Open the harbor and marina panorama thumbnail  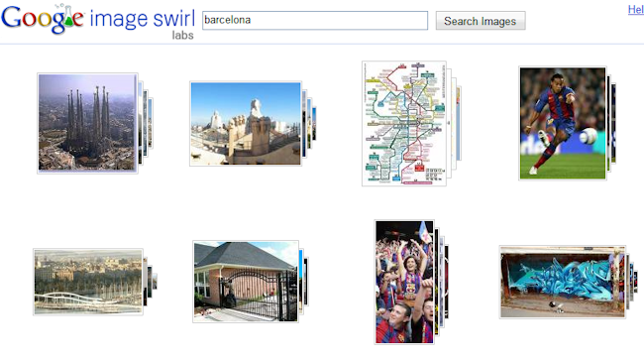point(88,282)
